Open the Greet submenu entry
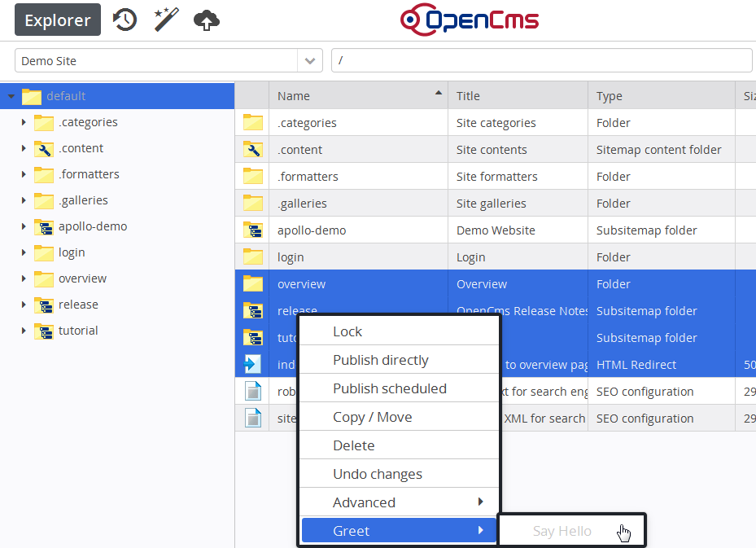 400,531
